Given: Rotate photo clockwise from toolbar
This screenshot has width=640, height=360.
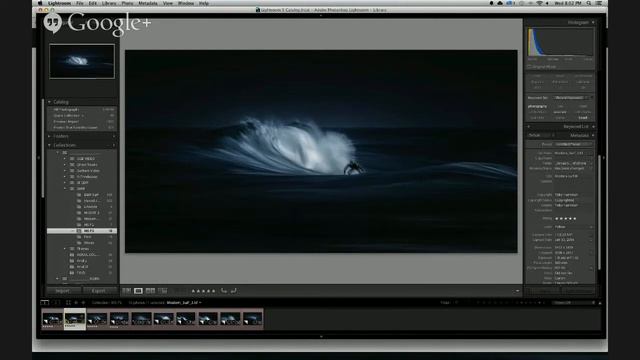Looking at the screenshot, I should 233,291.
